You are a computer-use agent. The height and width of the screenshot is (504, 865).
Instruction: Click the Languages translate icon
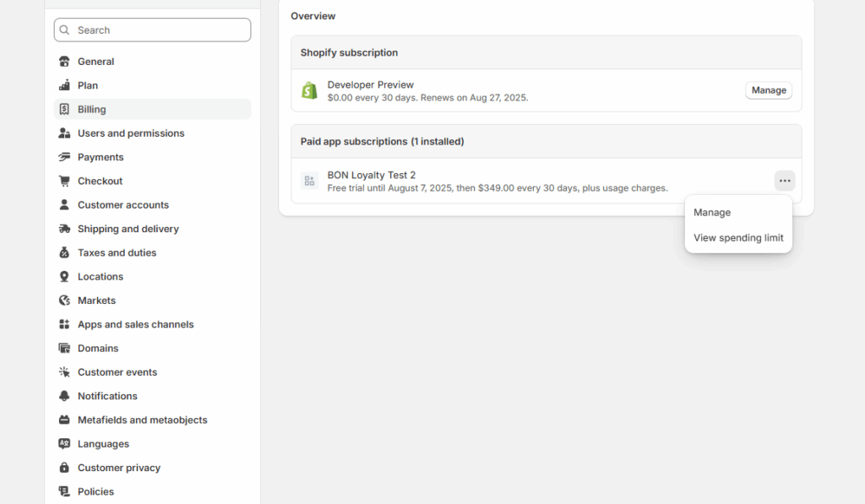pyautogui.click(x=64, y=444)
